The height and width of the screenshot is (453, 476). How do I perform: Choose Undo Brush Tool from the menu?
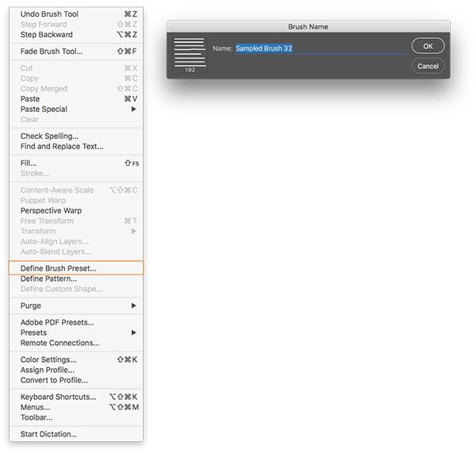coord(76,14)
